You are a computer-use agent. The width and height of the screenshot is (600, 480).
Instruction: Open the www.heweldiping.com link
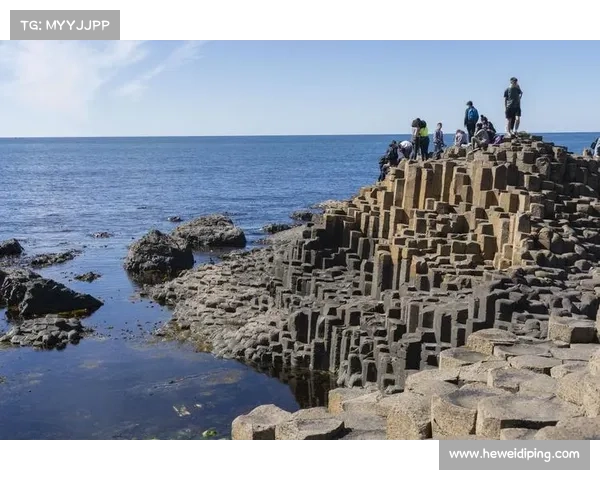click(513, 454)
